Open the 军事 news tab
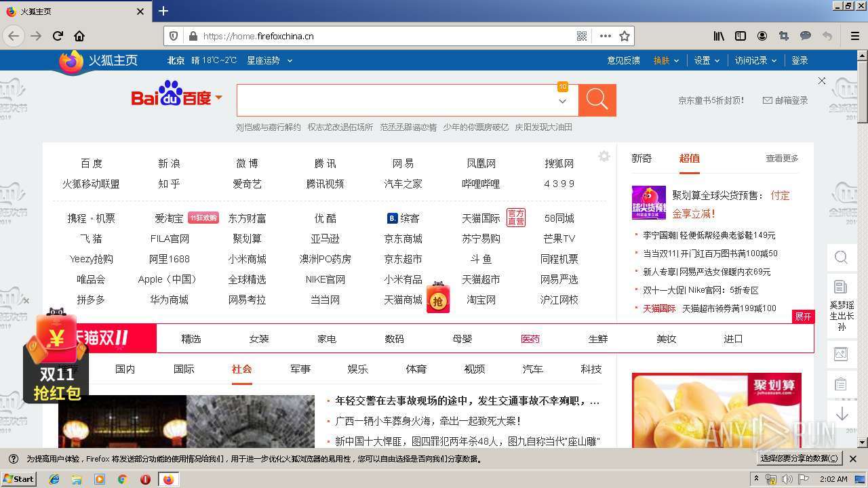This screenshot has width=868, height=488. (300, 369)
